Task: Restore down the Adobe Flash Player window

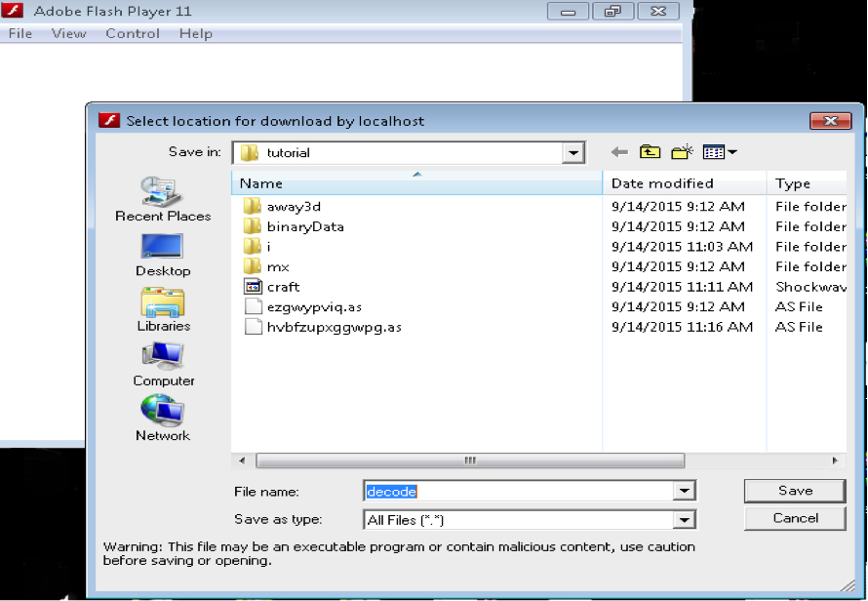Action: (x=612, y=11)
